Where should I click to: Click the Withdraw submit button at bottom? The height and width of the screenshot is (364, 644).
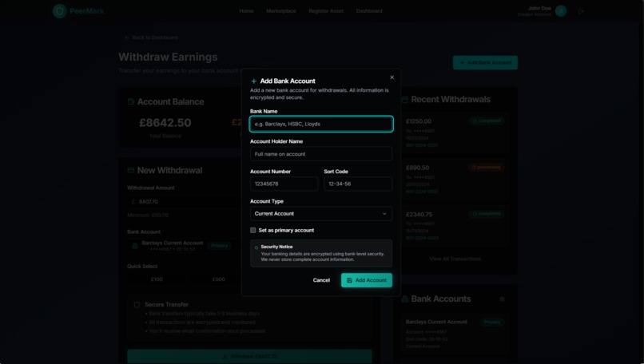point(249,356)
